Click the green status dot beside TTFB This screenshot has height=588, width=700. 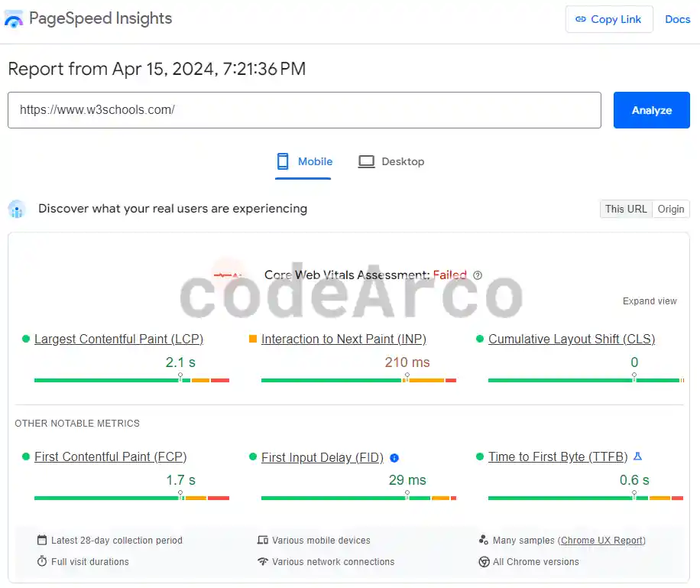click(x=480, y=456)
